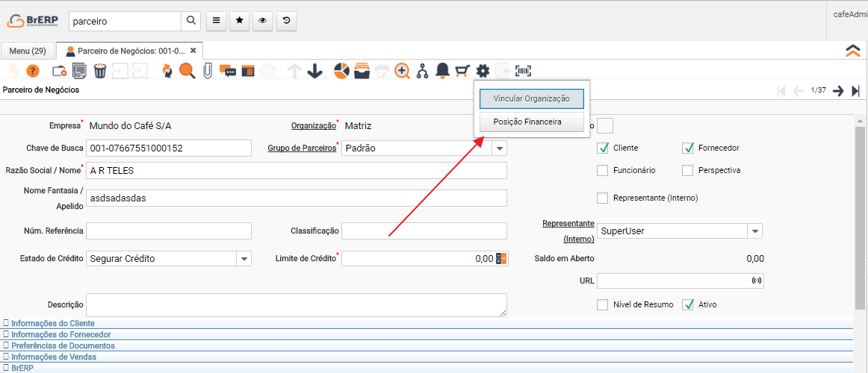Screen dimensions: 868x373
Task: Enable the Funcionário checkbox
Action: click(x=603, y=170)
